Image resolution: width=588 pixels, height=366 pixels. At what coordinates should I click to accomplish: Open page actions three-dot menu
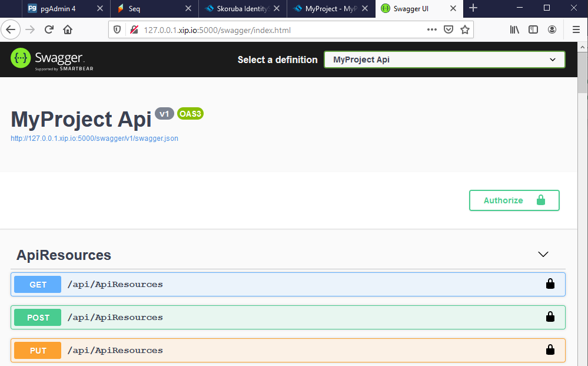click(x=432, y=29)
